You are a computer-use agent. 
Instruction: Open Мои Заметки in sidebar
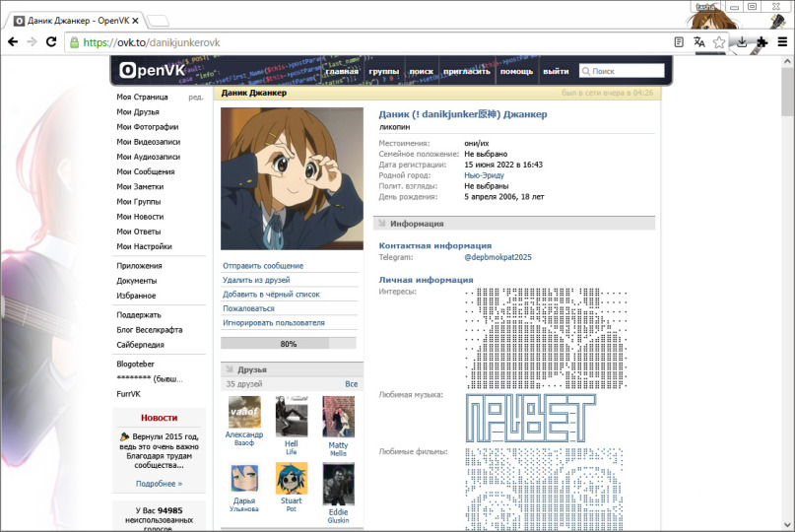(x=140, y=186)
